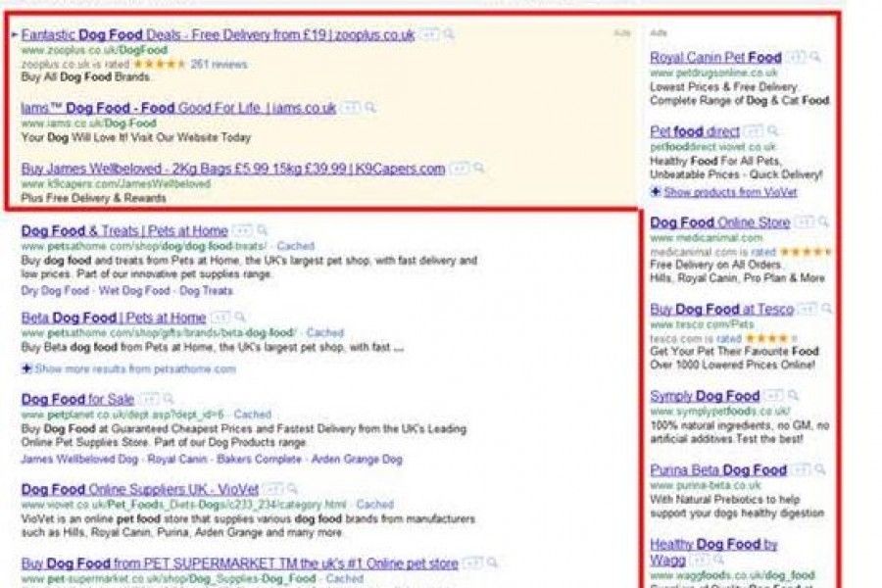Click +1 for Dog Food & Treats | Pets at Home
The image size is (882, 588).
point(242,230)
